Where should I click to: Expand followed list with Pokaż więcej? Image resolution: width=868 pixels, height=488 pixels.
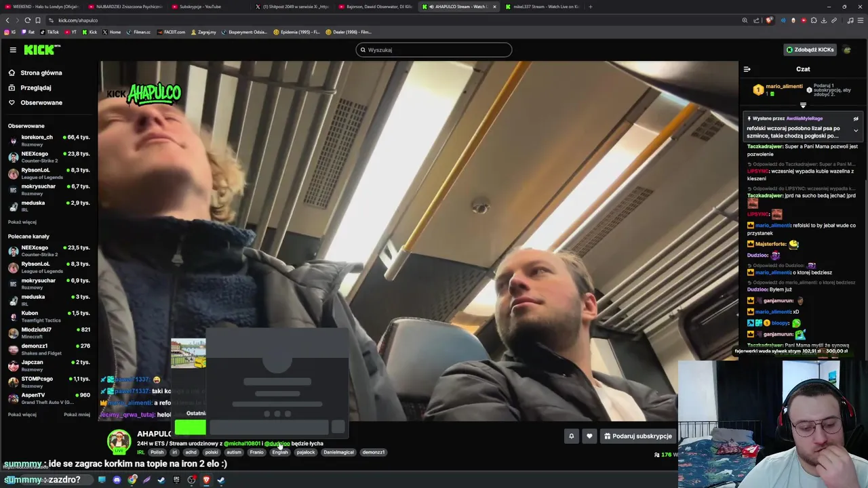[22, 222]
